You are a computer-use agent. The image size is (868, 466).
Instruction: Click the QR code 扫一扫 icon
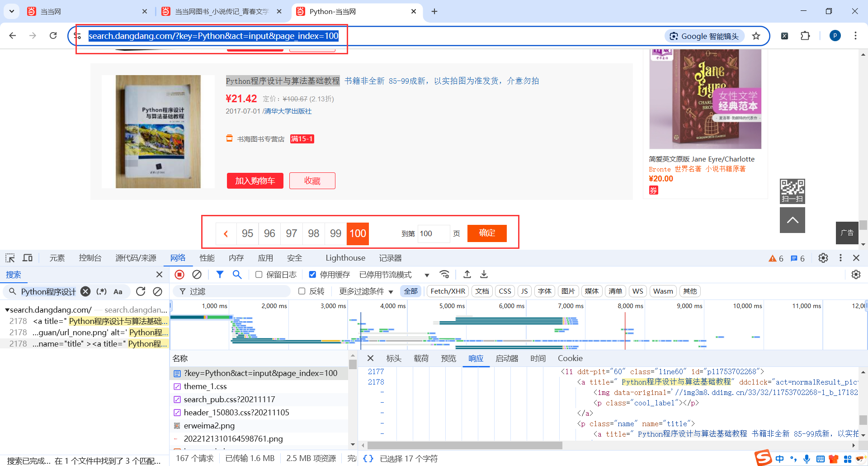point(793,191)
